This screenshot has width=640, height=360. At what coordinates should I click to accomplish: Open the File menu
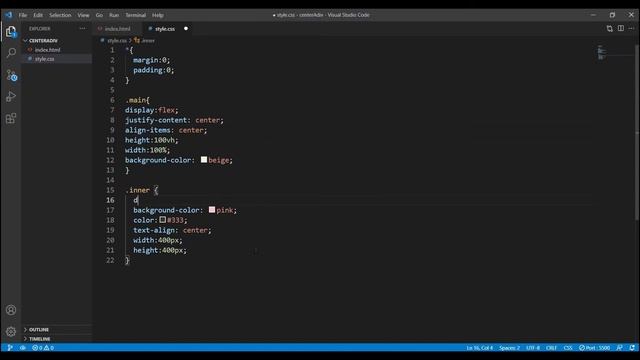tap(23, 15)
